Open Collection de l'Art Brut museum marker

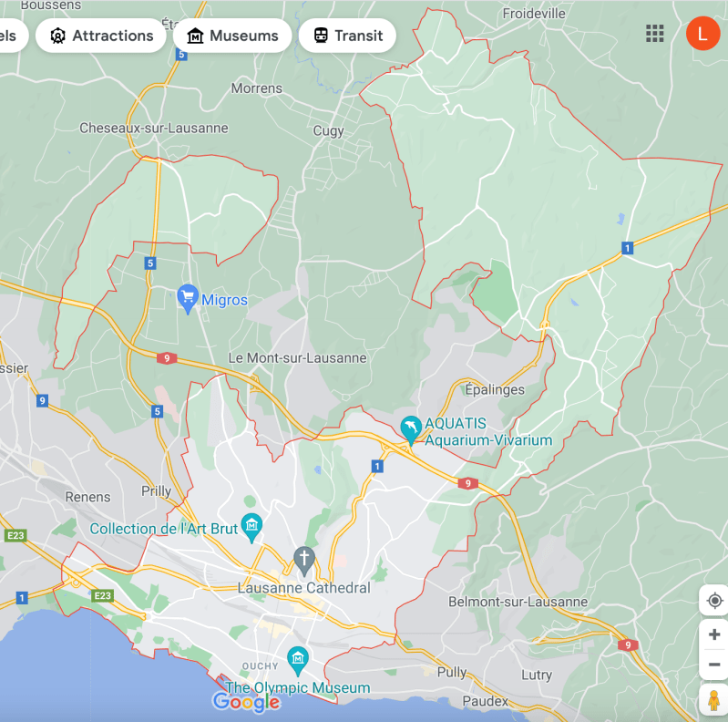coord(252,526)
